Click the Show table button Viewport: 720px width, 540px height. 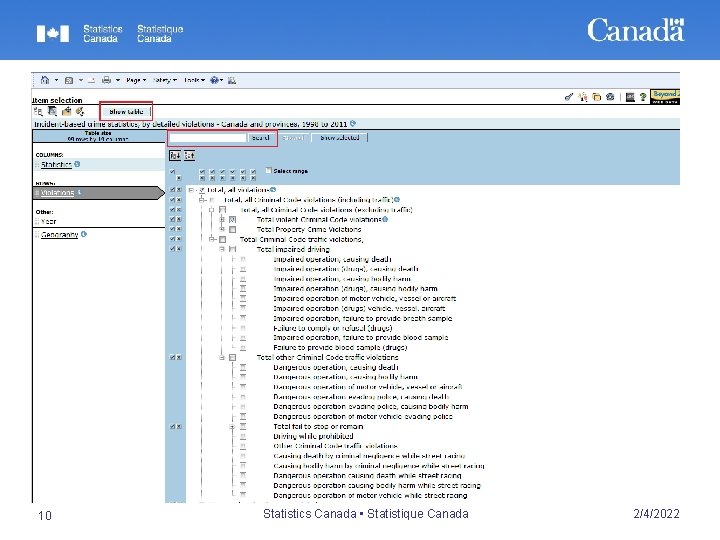[x=126, y=112]
